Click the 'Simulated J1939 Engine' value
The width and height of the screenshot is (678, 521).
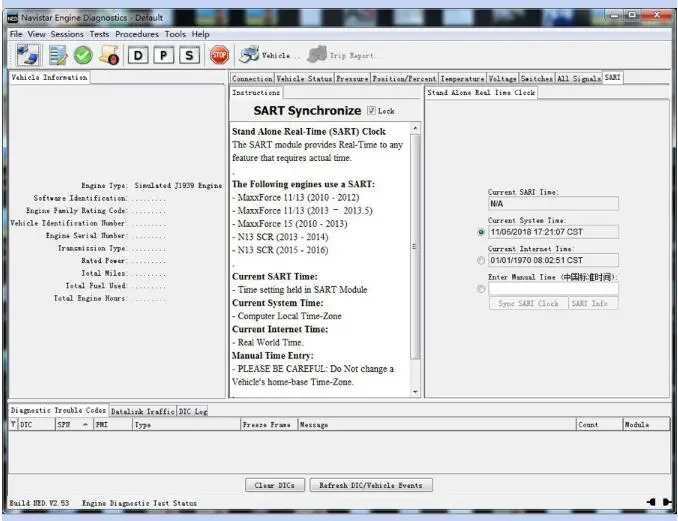pyautogui.click(x=178, y=185)
